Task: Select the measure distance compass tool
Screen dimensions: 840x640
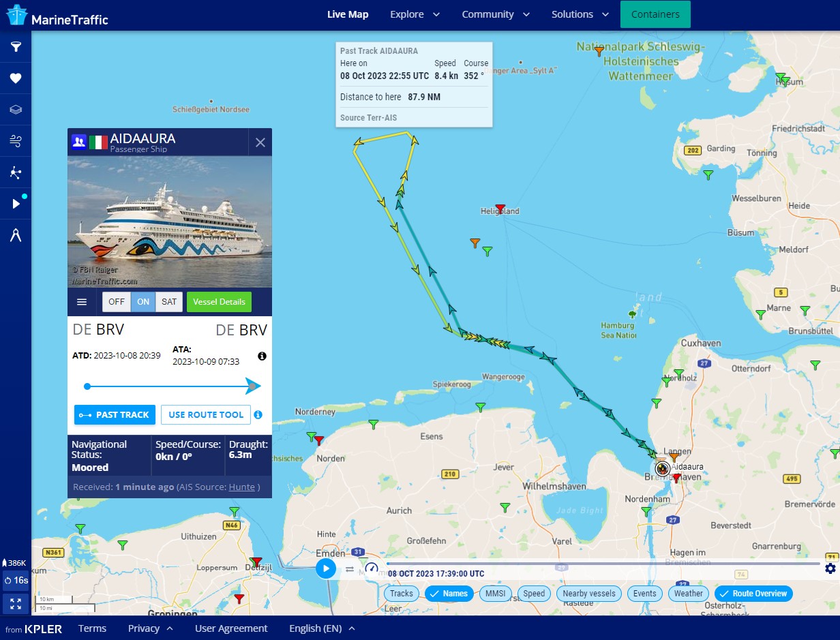Action: coord(16,236)
